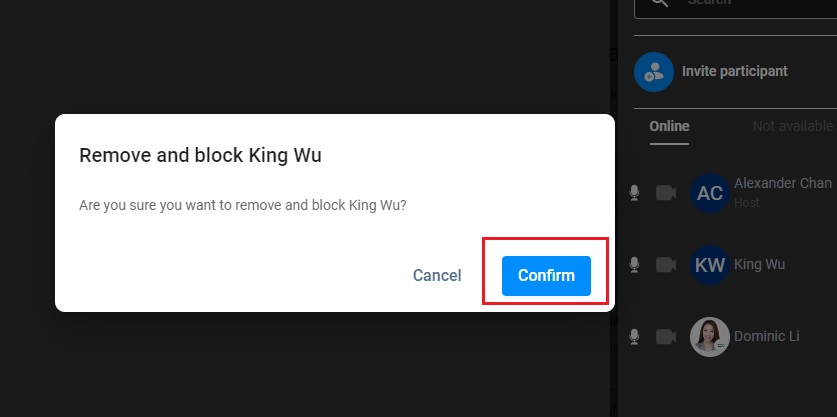Click the Confirm button in the dialog
Viewport: 837px width, 417px height.
coord(546,276)
